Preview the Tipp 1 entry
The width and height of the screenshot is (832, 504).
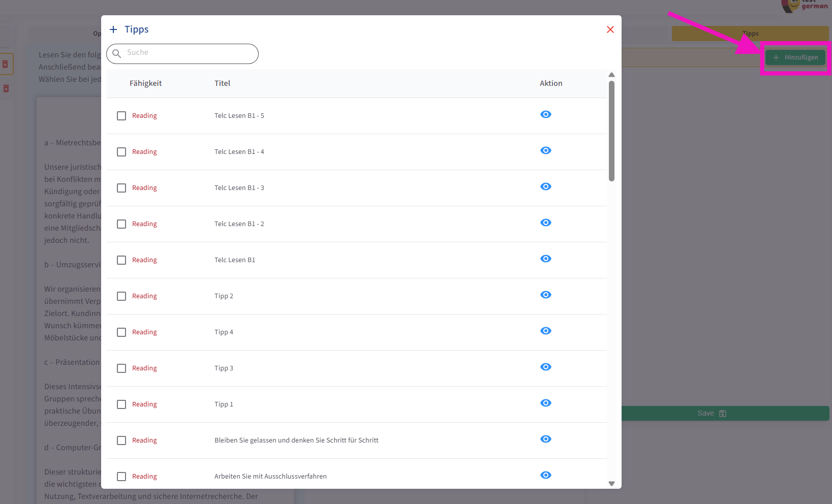545,403
